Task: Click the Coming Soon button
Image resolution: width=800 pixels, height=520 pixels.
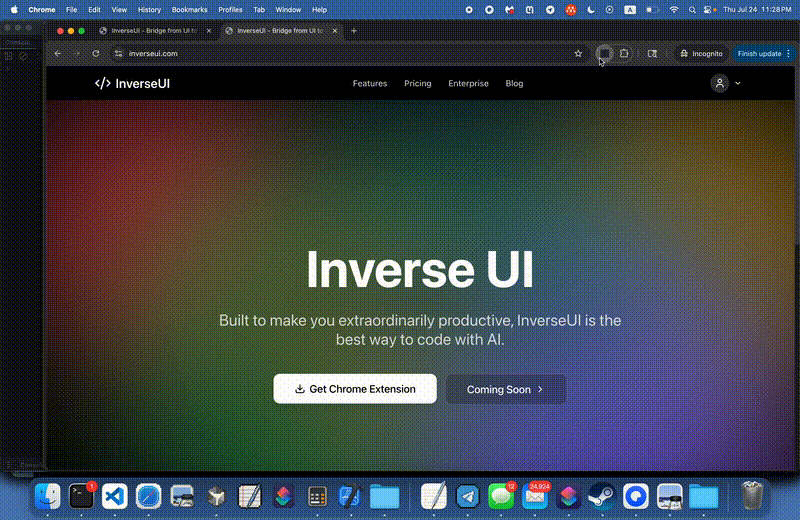Action: click(x=506, y=389)
